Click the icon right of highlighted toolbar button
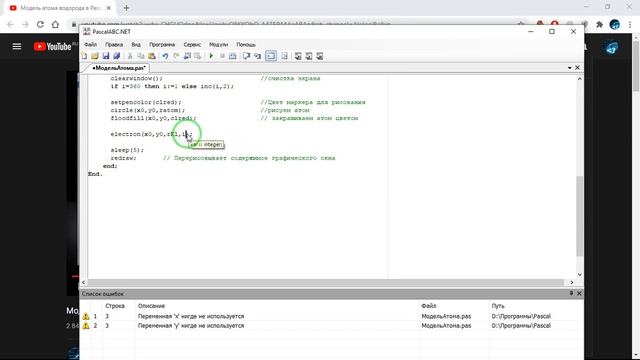640x360 pixels. pyautogui.click(x=284, y=56)
